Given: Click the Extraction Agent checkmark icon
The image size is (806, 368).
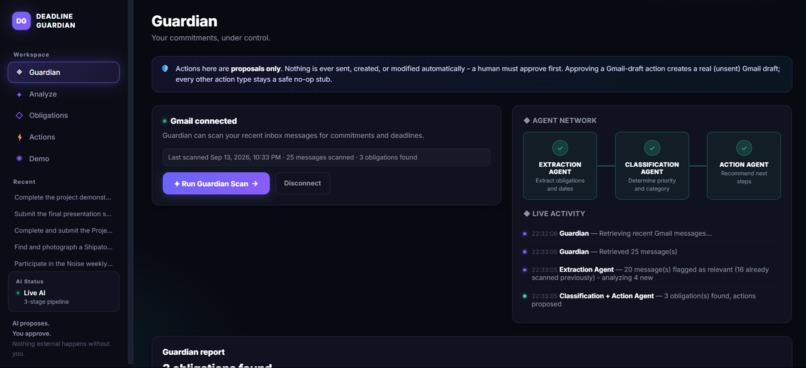Looking at the screenshot, I should tap(560, 148).
